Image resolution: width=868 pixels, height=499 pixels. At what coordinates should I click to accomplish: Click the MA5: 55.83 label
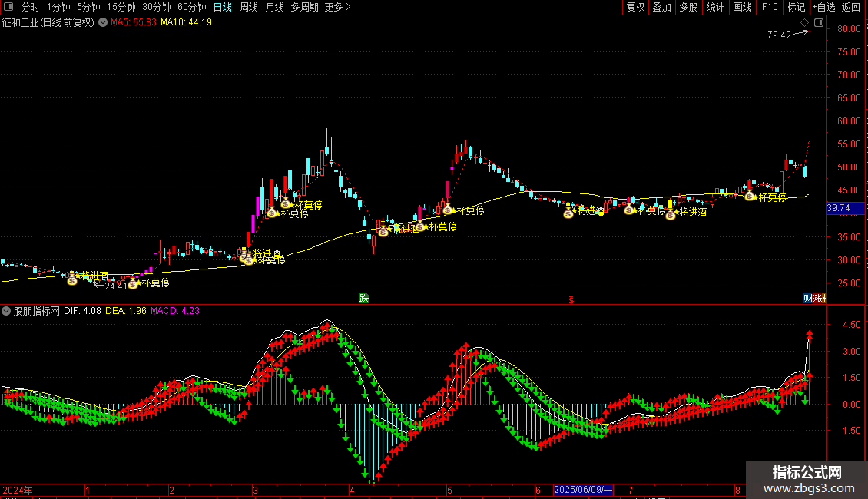[134, 22]
